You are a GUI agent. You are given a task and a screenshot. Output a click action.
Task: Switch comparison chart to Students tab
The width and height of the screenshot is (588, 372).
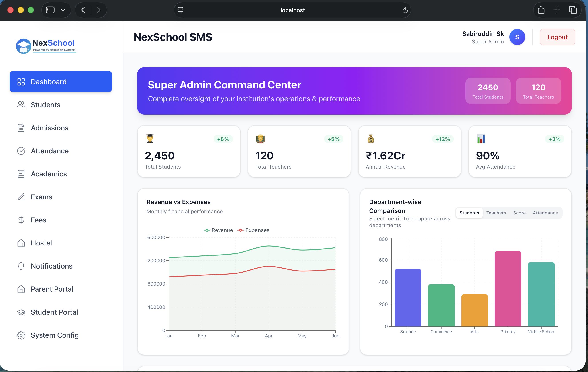(469, 213)
